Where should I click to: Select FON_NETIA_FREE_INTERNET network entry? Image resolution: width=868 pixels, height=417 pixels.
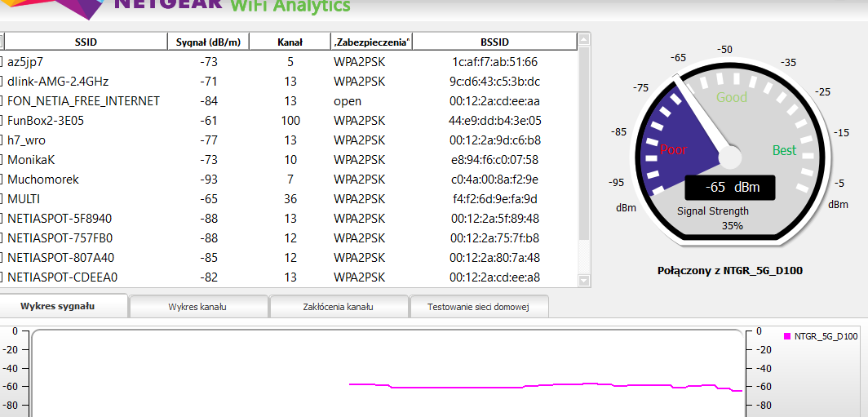point(84,101)
